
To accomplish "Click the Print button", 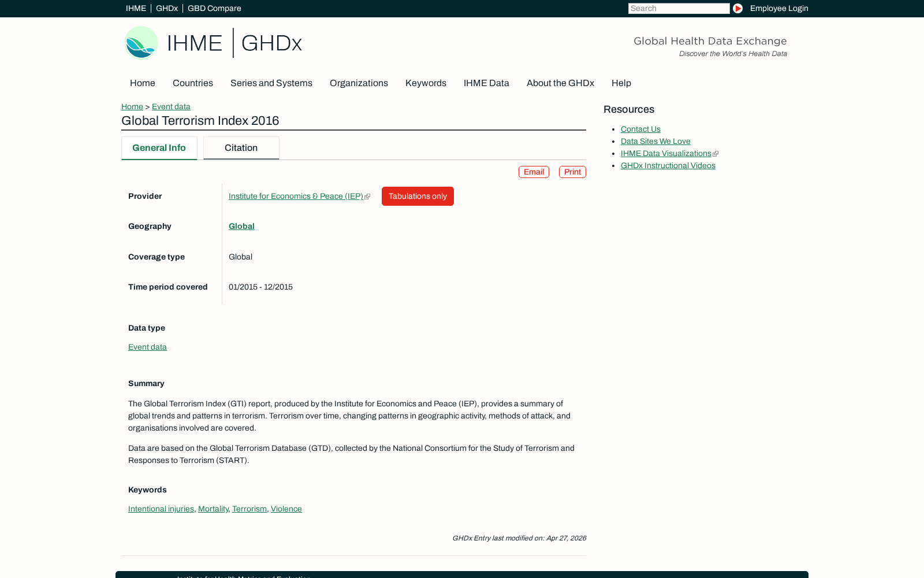I will (x=572, y=172).
